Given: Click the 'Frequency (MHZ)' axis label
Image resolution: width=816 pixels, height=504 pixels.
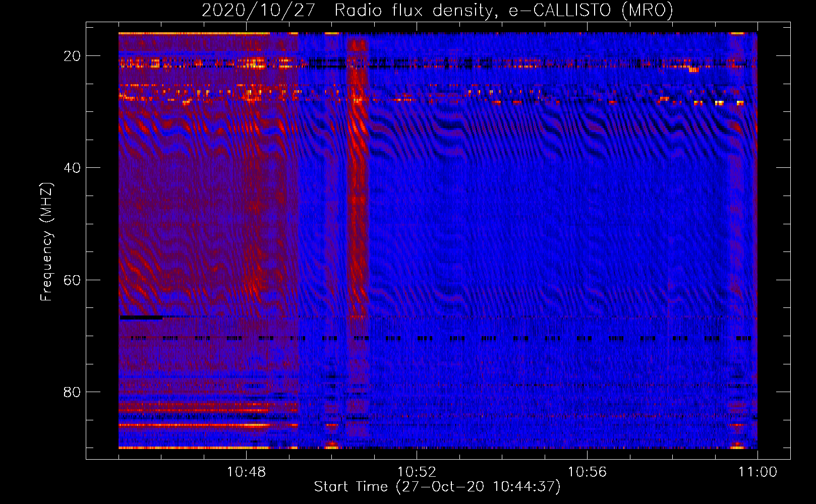Looking at the screenshot, I should (x=46, y=242).
